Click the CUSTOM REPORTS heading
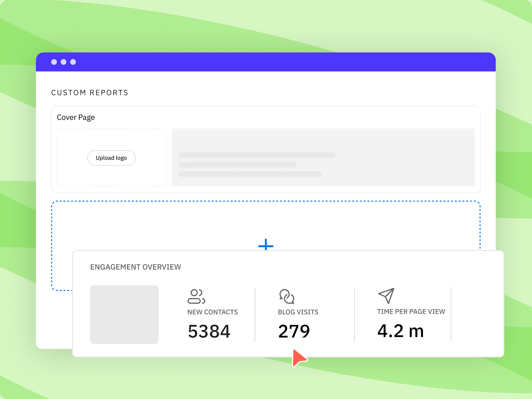The height and width of the screenshot is (399, 532). tap(90, 93)
